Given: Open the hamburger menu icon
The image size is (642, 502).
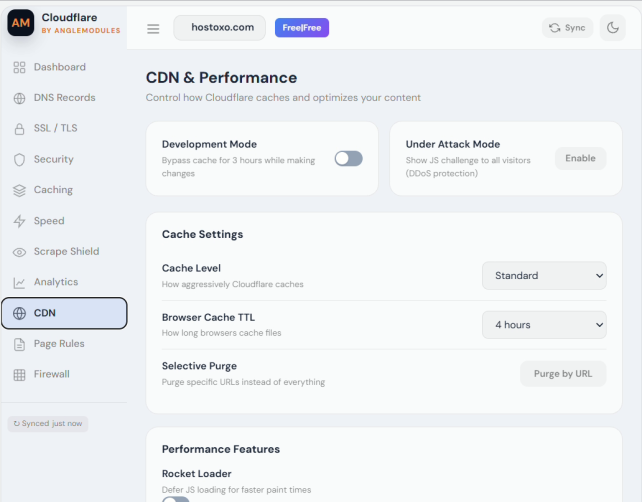Looking at the screenshot, I should coord(153,29).
